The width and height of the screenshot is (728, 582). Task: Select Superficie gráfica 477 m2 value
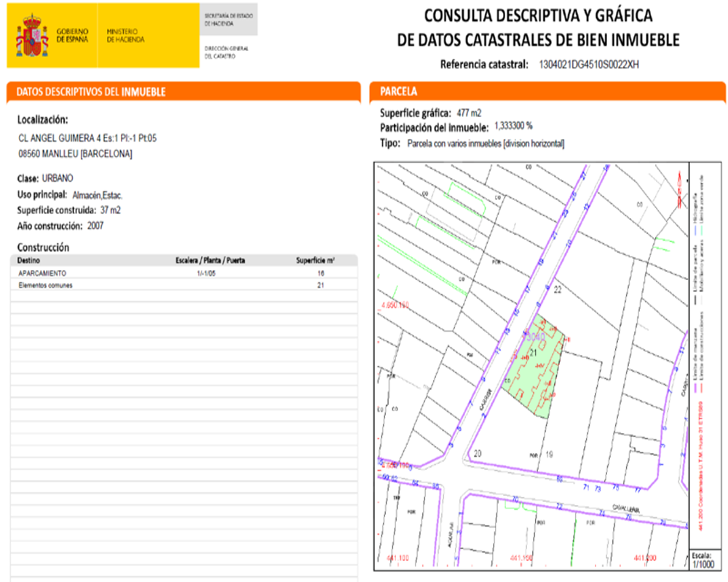point(469,113)
